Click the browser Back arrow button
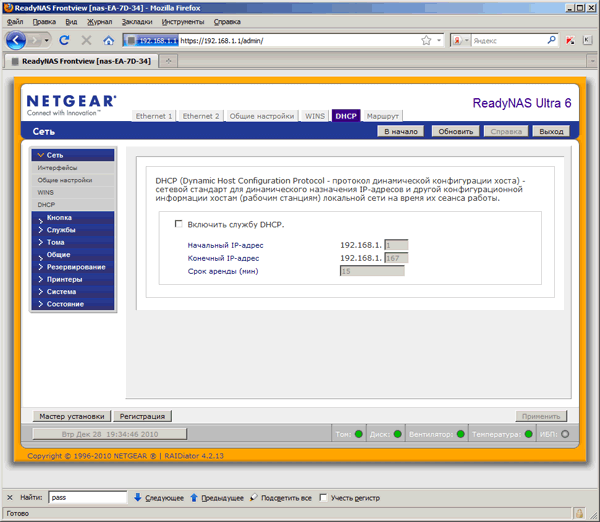600x522 pixels. click(x=16, y=40)
